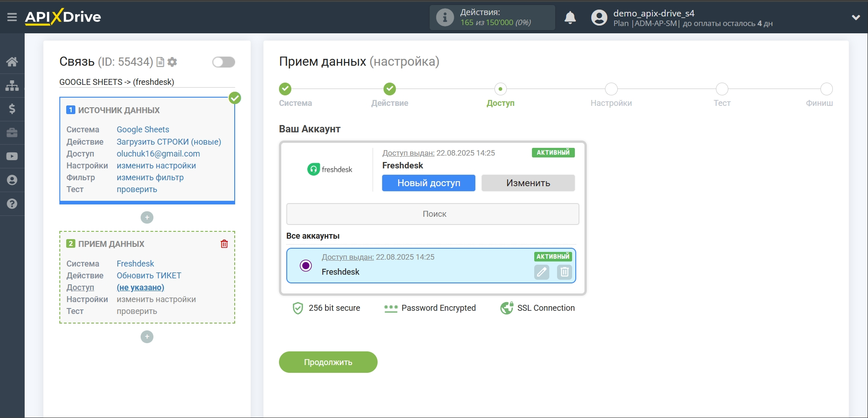The height and width of the screenshot is (418, 868).
Task: Go to Система step
Action: coord(285,89)
